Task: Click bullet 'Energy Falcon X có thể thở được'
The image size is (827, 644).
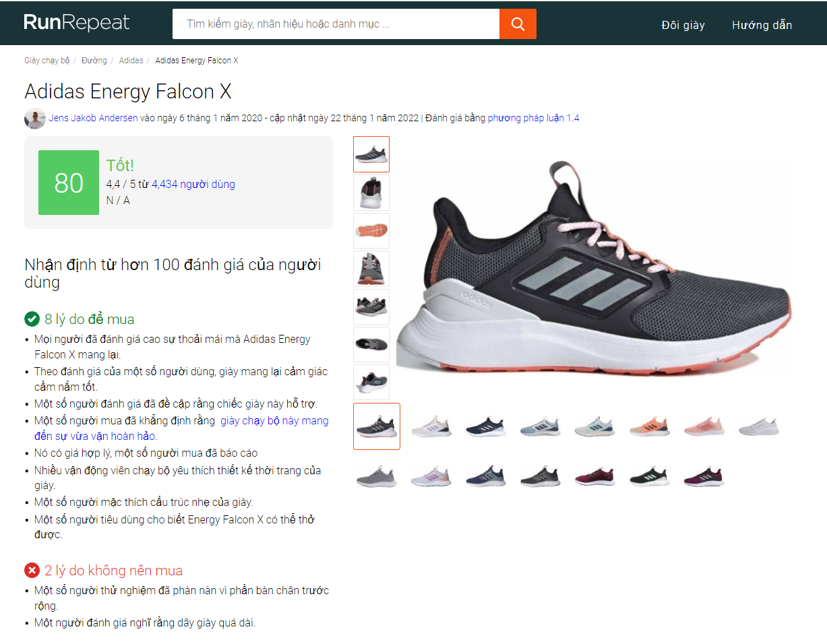Action: 175,527
